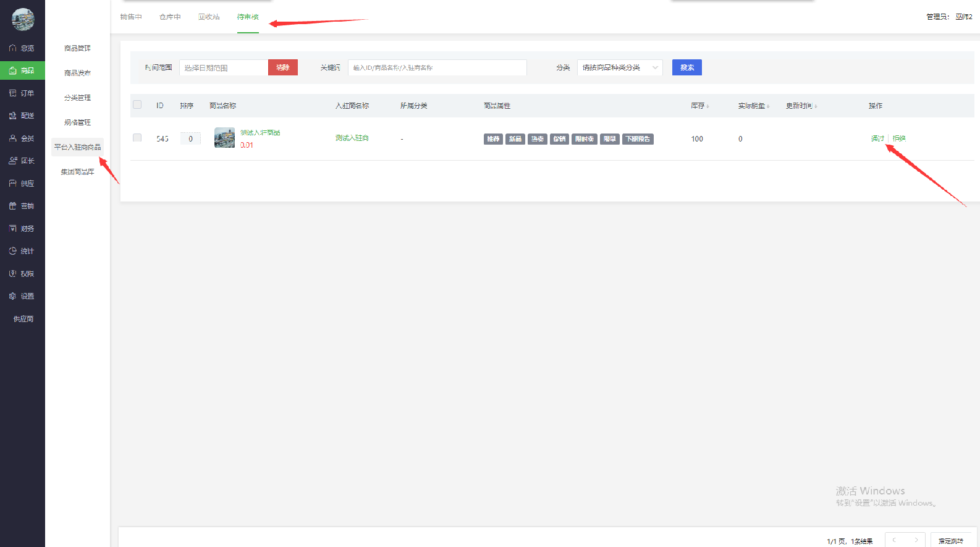Image resolution: width=980 pixels, height=547 pixels.
Task: Open the 集团商品库 submenu item
Action: point(77,172)
